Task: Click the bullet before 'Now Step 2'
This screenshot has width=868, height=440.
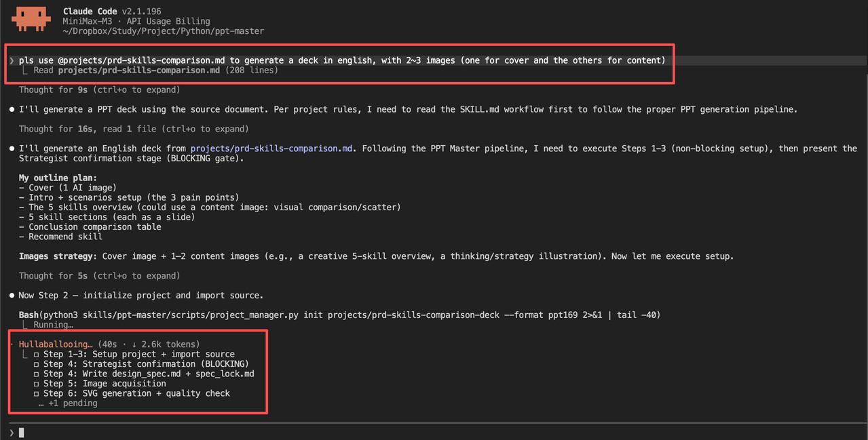Action: click(12, 296)
